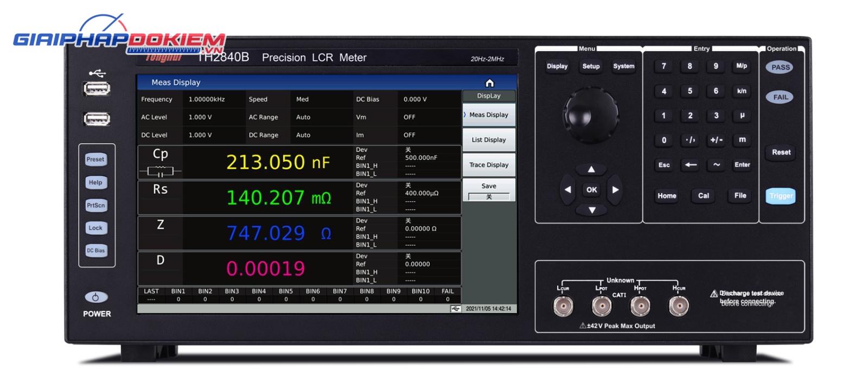Click the up arrow navigation key
Image resolution: width=868 pixels, height=388 pixels.
tap(591, 169)
